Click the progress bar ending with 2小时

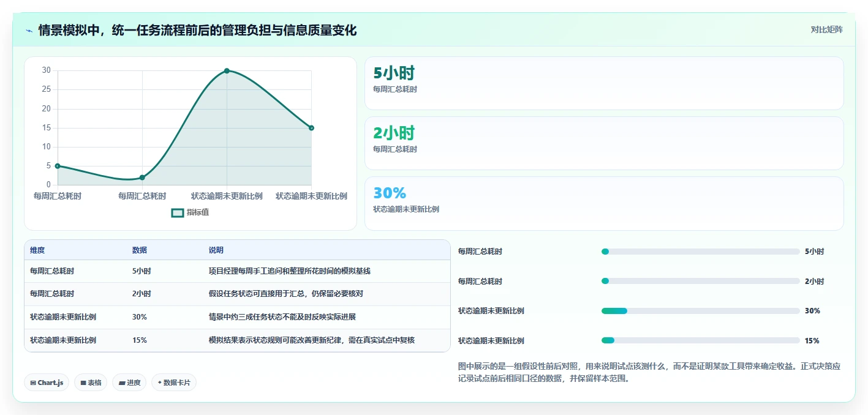(x=701, y=282)
